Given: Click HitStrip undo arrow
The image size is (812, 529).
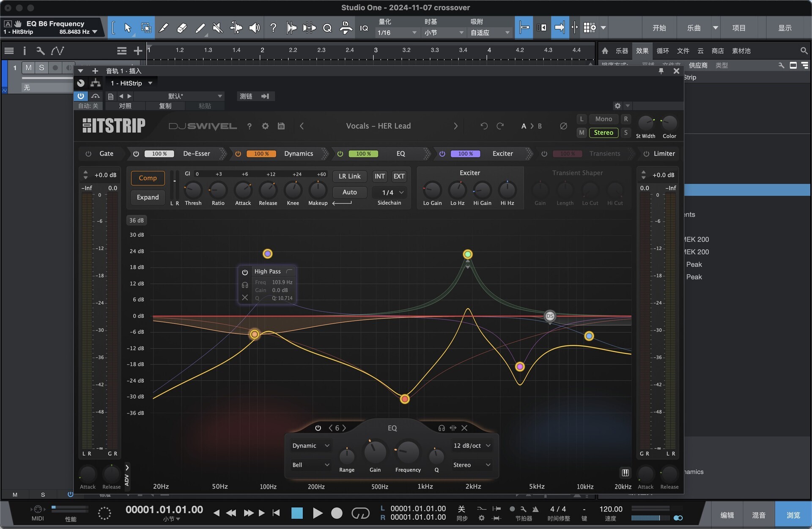Looking at the screenshot, I should click(x=484, y=126).
